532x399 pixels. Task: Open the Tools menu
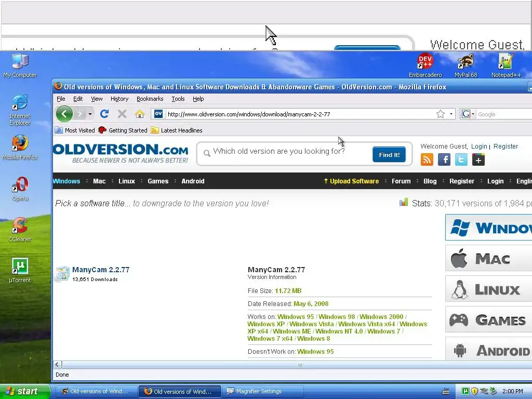point(178,99)
